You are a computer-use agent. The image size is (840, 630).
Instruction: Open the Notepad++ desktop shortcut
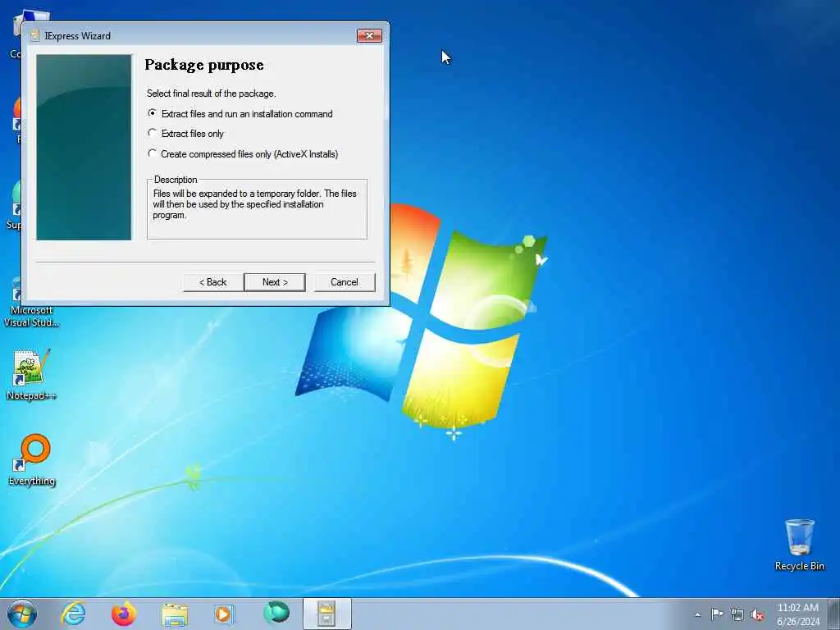point(31,374)
